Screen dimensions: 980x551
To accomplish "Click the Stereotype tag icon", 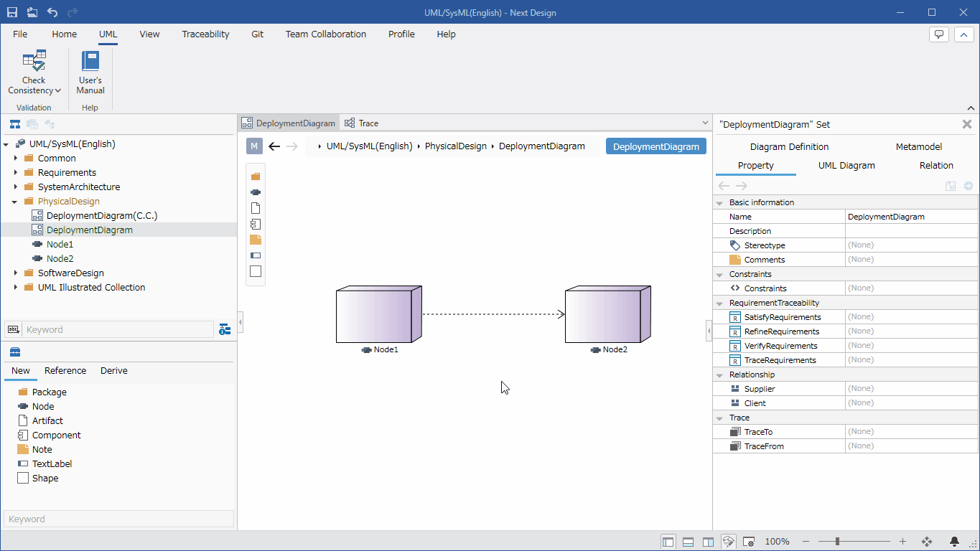I will pos(734,245).
